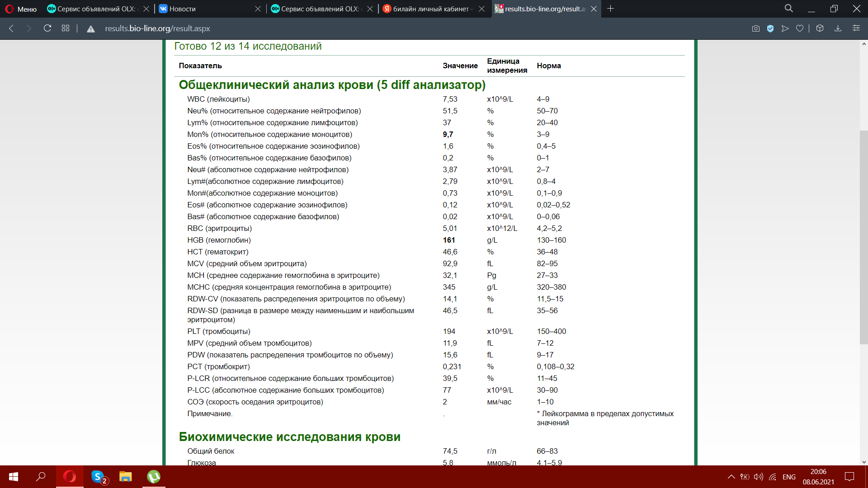This screenshot has height=488, width=868.
Task: Show hidden system tray icons chevron
Action: point(731,477)
